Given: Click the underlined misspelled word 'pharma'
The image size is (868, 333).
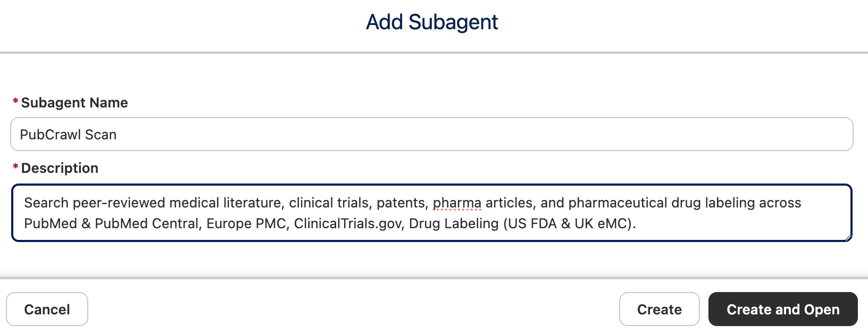Looking at the screenshot, I should coord(457,203).
